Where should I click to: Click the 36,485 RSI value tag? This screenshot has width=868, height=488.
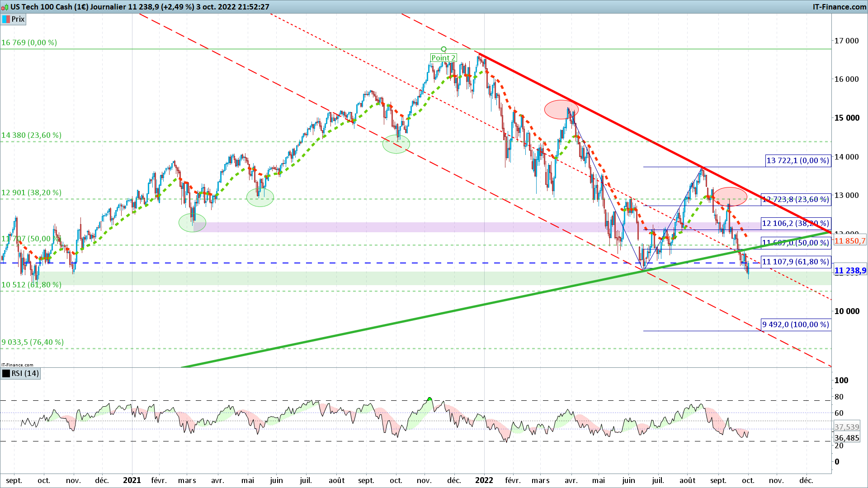pos(847,438)
